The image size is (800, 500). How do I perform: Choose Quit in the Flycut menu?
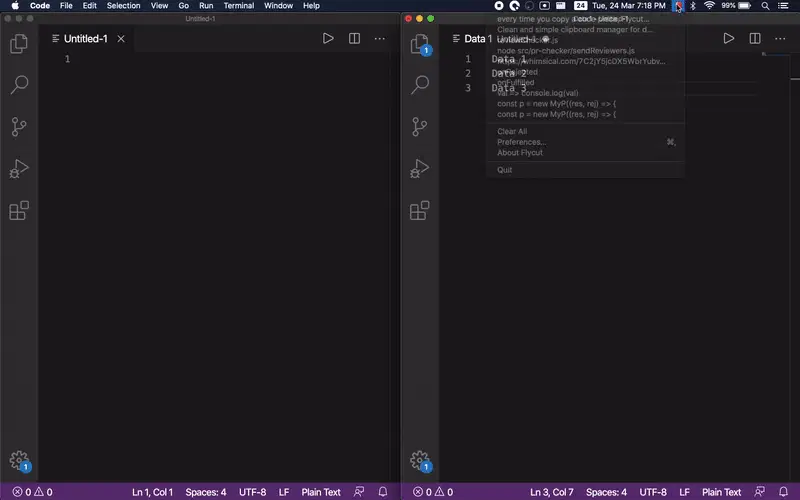click(585, 170)
